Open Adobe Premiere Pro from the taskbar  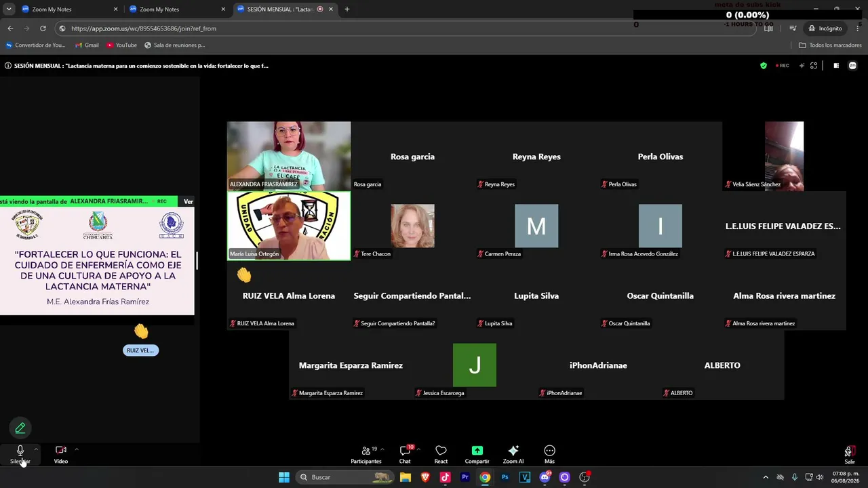click(465, 477)
